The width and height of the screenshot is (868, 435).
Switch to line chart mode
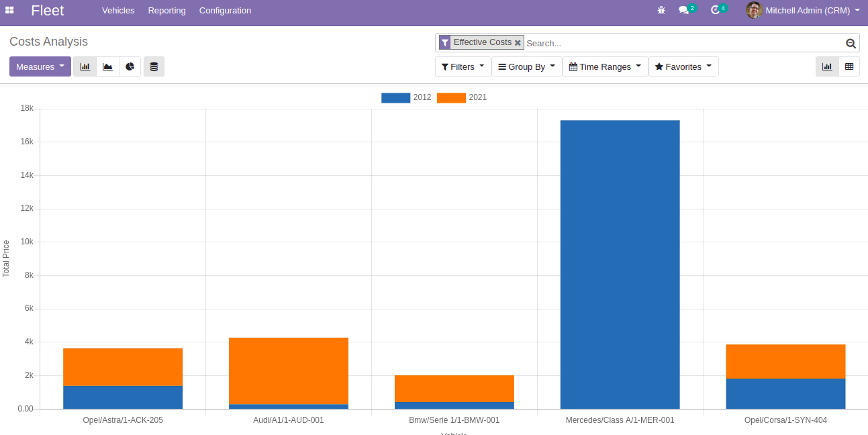point(107,66)
